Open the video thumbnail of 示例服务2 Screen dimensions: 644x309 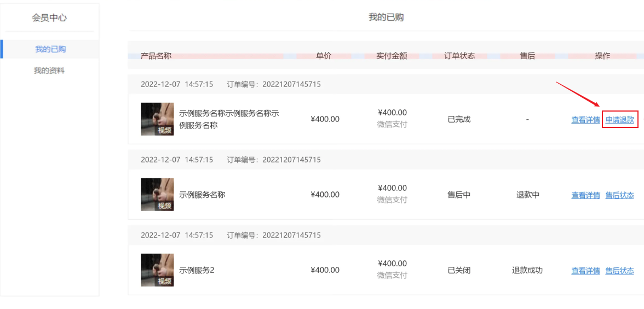coord(157,270)
